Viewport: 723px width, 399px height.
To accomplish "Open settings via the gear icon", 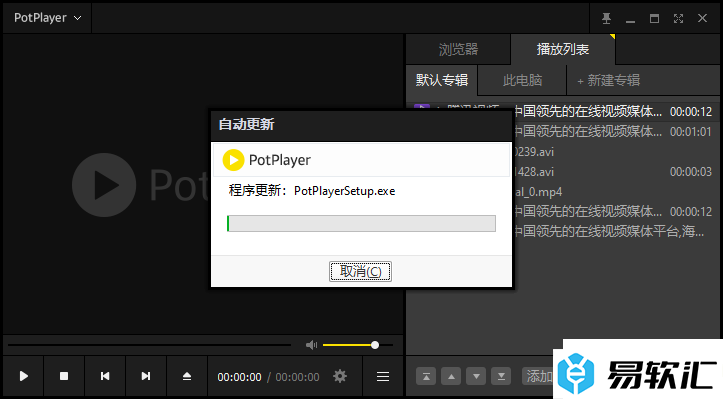I will point(340,376).
